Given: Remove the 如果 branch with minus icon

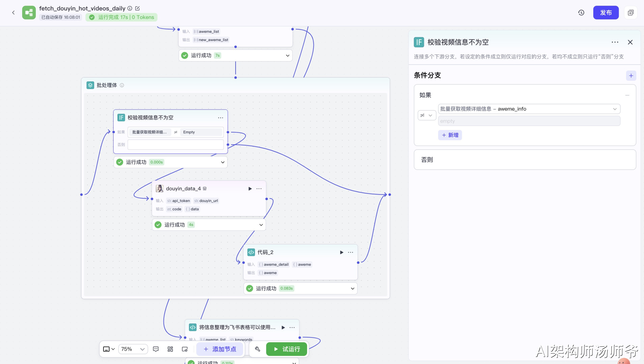Looking at the screenshot, I should coord(627,95).
